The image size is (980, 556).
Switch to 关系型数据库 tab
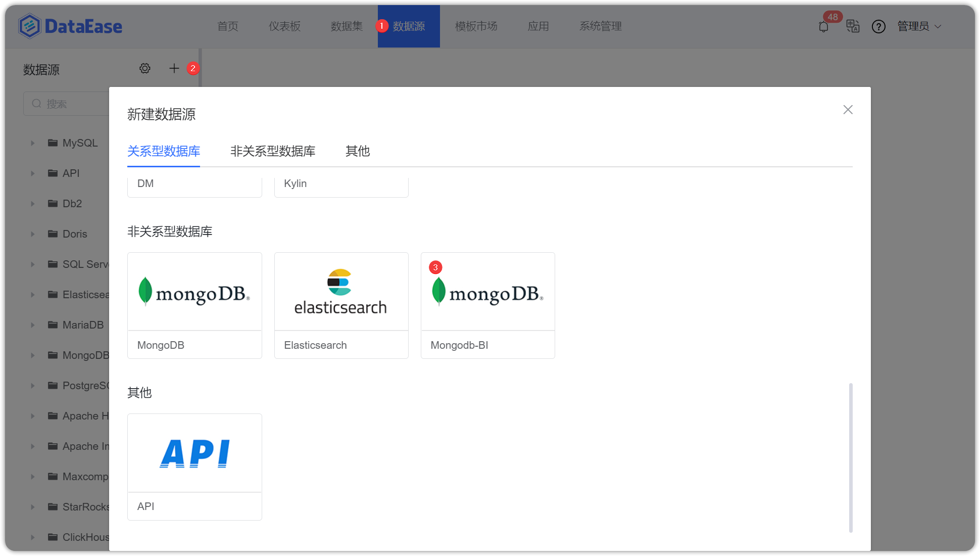(164, 151)
